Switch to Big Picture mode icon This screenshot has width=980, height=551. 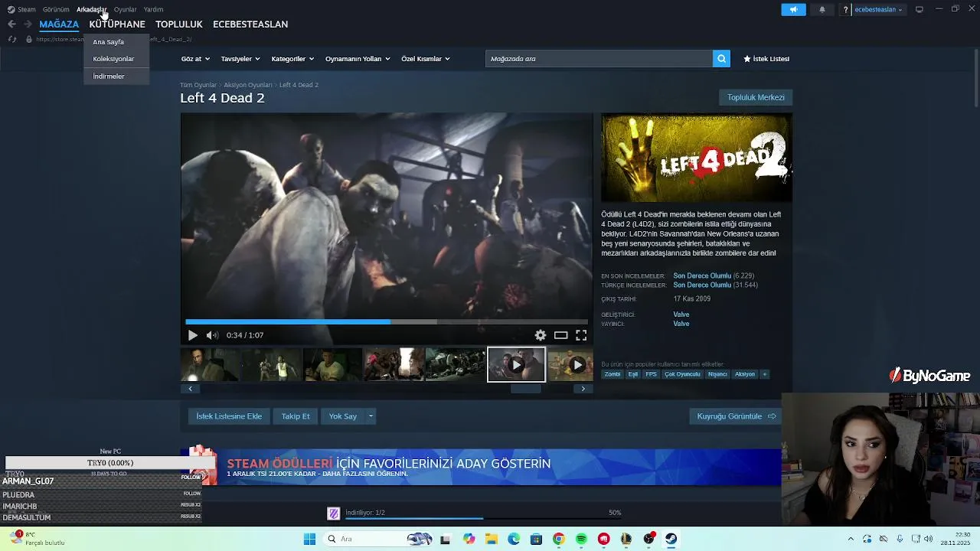tap(919, 9)
